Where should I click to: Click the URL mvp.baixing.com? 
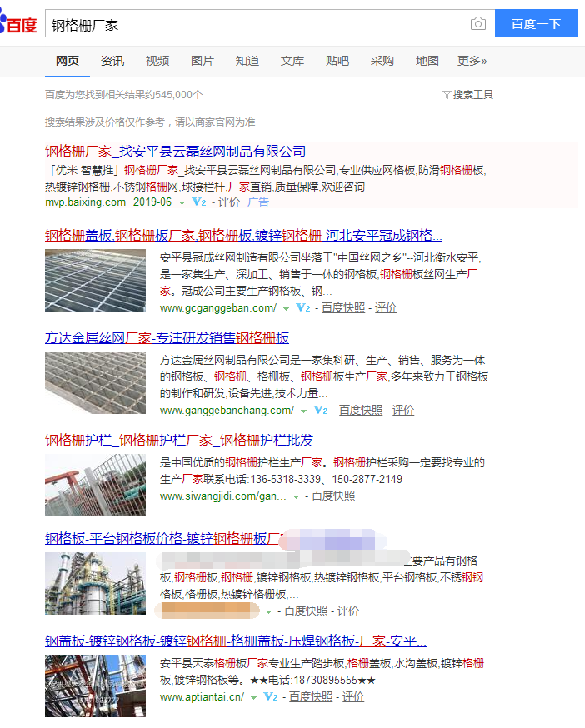pyautogui.click(x=86, y=202)
